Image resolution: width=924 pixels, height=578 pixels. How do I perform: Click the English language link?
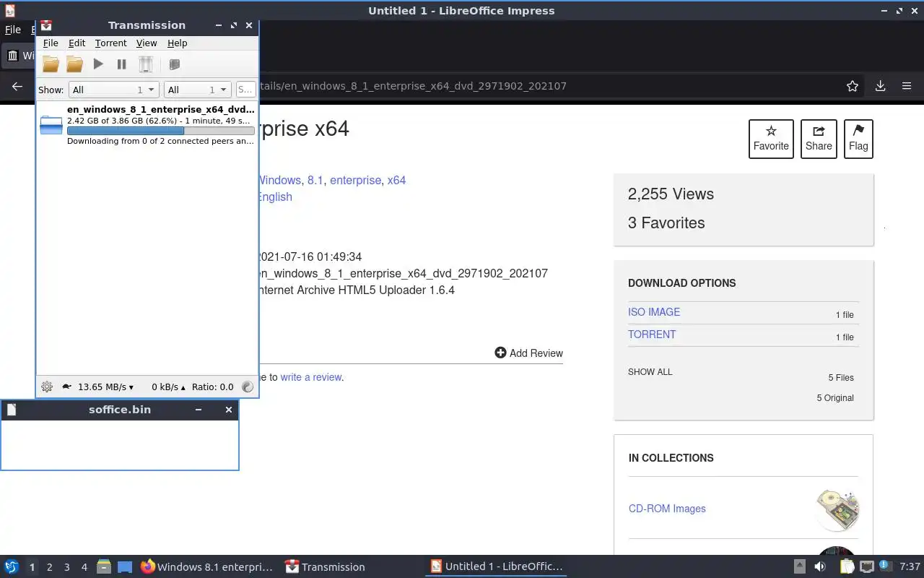click(275, 197)
